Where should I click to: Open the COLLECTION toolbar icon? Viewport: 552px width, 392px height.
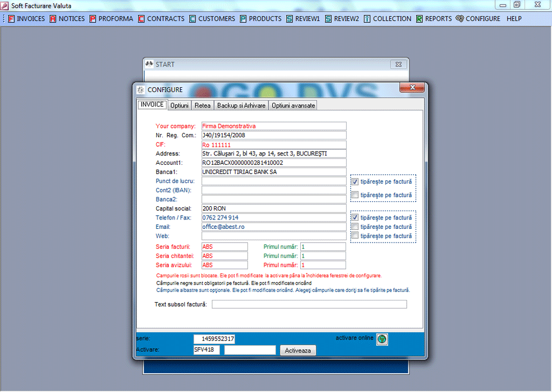point(367,19)
